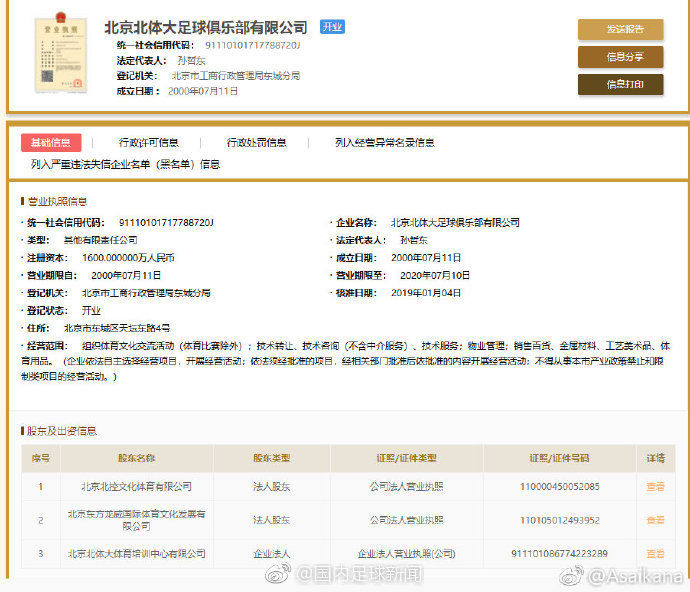Click 股东及出资信息 section heading
690x592 pixels.
(x=62, y=431)
